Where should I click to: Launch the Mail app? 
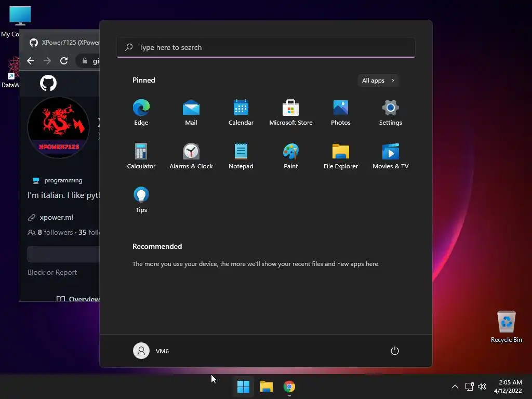tap(191, 113)
